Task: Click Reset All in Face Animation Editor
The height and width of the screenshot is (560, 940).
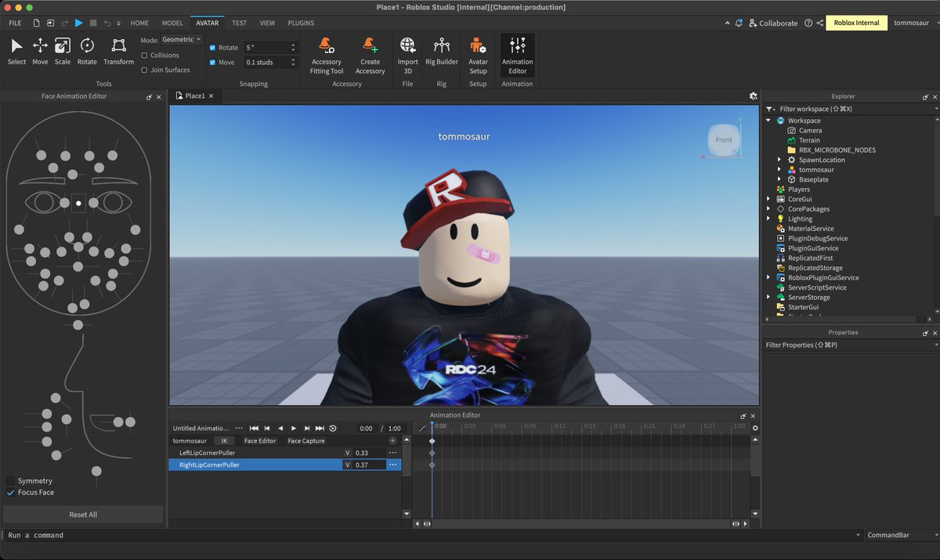Action: click(83, 515)
